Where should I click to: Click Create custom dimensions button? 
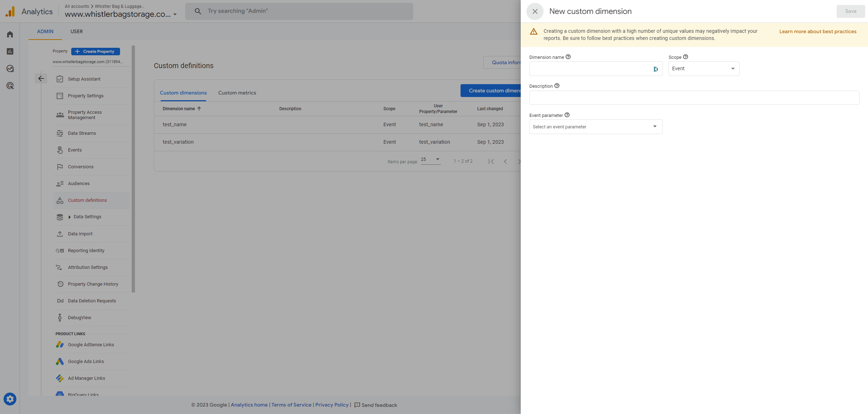(x=491, y=91)
